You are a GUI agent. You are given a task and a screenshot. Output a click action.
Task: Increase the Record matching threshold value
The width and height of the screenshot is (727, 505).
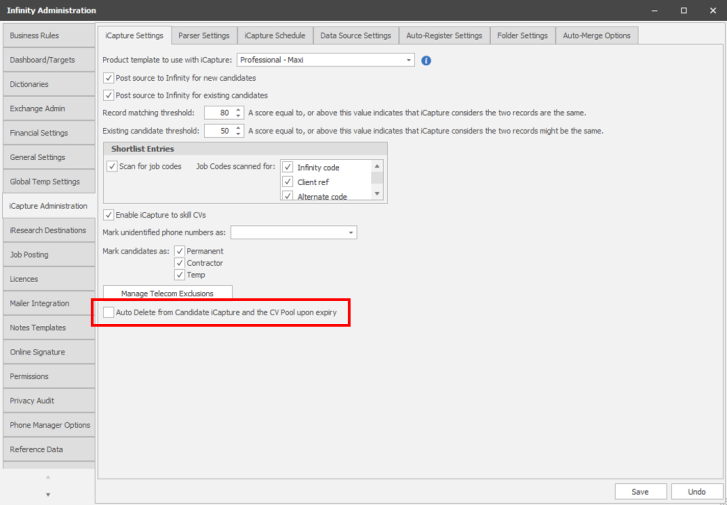pyautogui.click(x=238, y=109)
